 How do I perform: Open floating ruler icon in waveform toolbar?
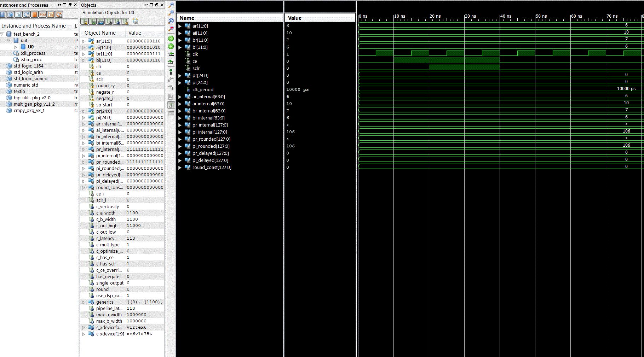coord(171,113)
